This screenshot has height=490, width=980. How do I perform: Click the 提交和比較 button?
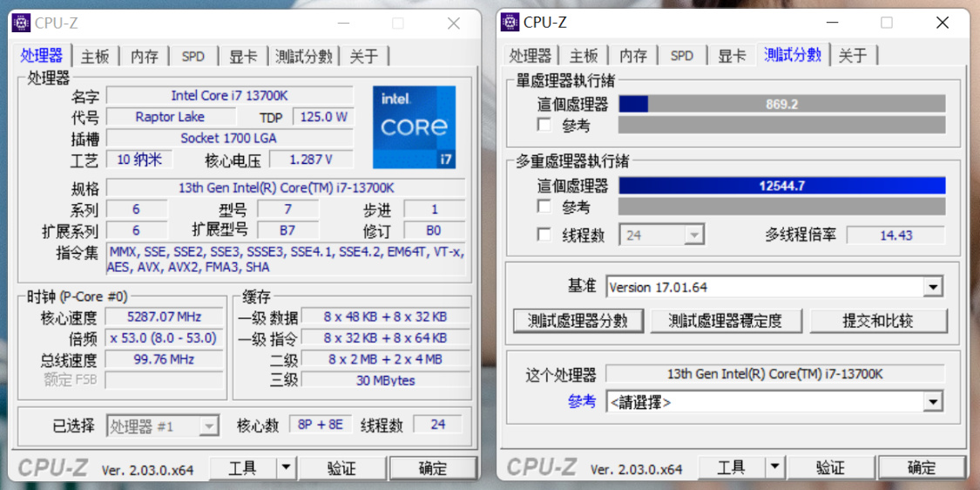878,321
